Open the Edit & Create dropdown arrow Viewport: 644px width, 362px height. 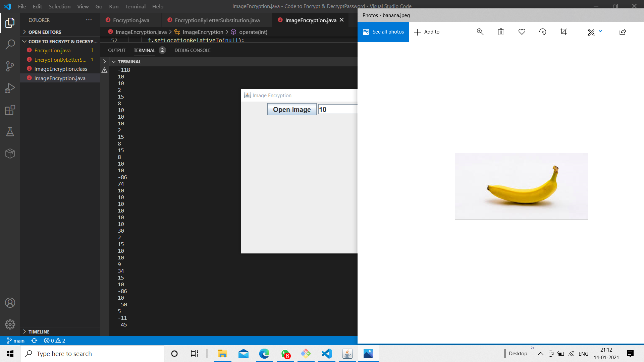coord(600,31)
